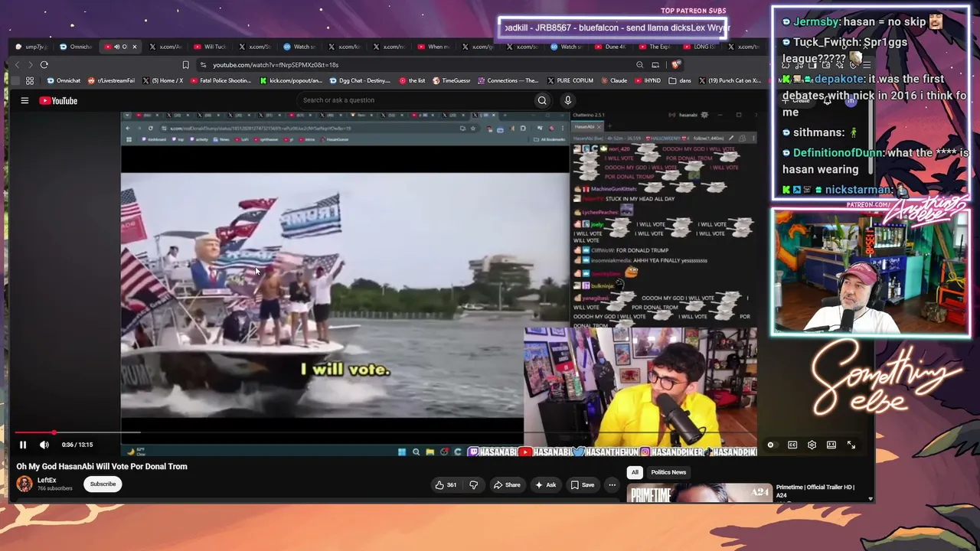Start voice search with the microphone icon

click(x=567, y=100)
